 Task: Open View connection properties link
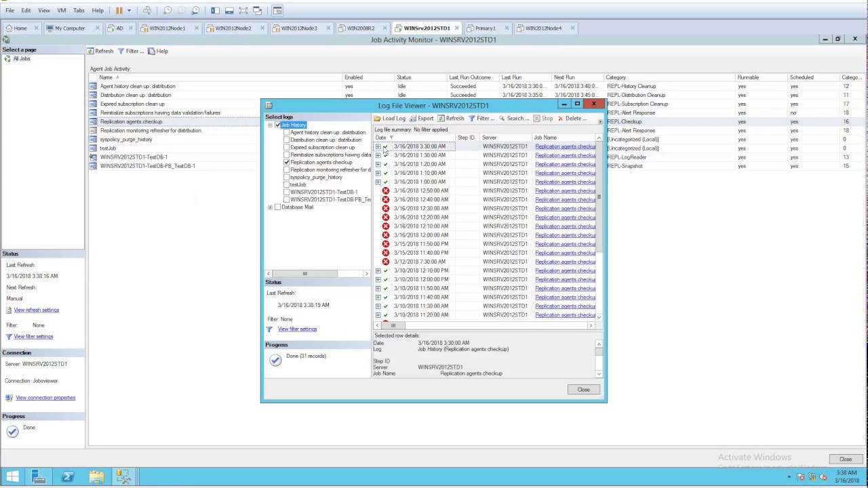point(45,398)
